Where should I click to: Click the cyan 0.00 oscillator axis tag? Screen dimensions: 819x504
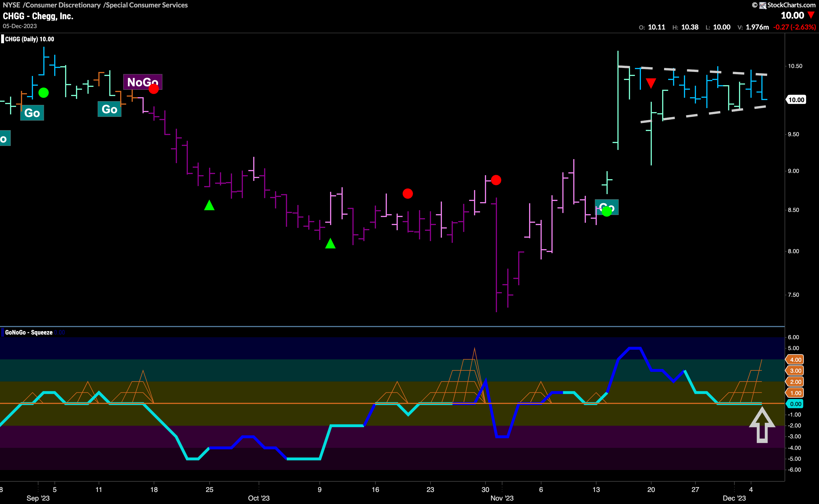795,404
